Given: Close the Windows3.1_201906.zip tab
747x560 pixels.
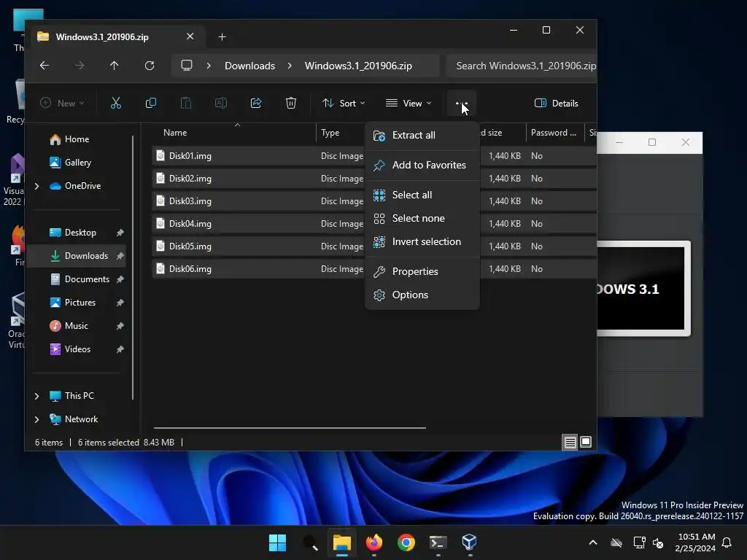Looking at the screenshot, I should pos(190,36).
